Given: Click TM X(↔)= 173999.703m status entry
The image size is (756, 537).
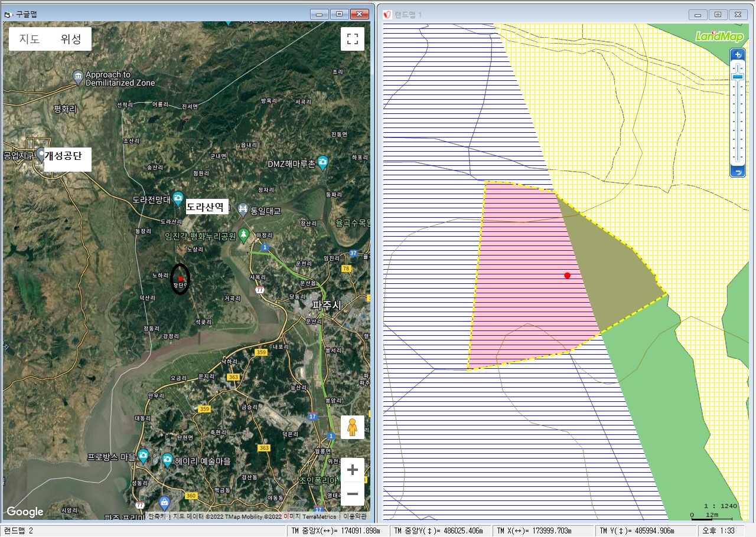Looking at the screenshot, I should 543,531.
